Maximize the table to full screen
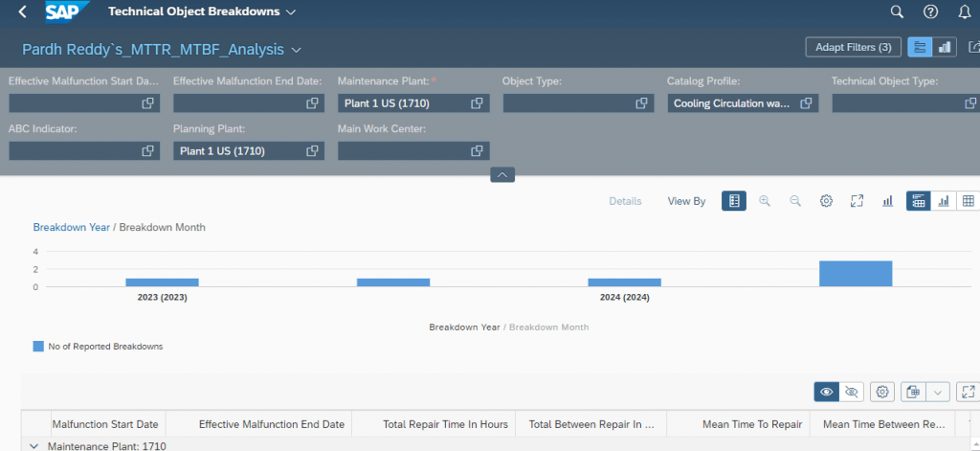980x451 pixels. click(969, 393)
